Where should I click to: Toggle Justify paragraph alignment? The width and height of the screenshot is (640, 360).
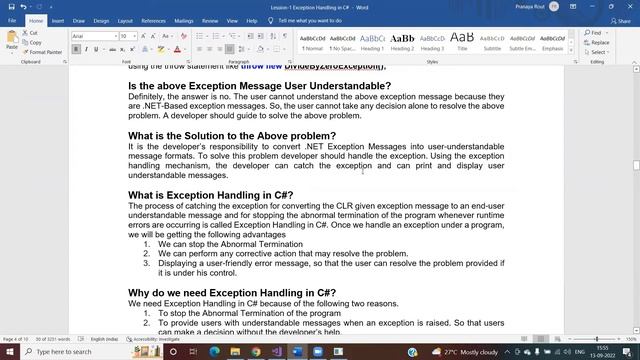[x=229, y=49]
